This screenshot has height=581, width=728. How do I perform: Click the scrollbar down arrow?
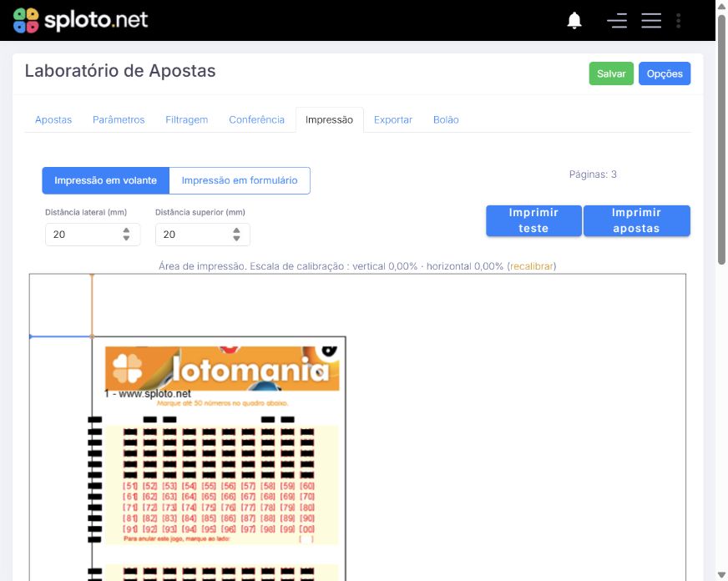tap(721, 576)
